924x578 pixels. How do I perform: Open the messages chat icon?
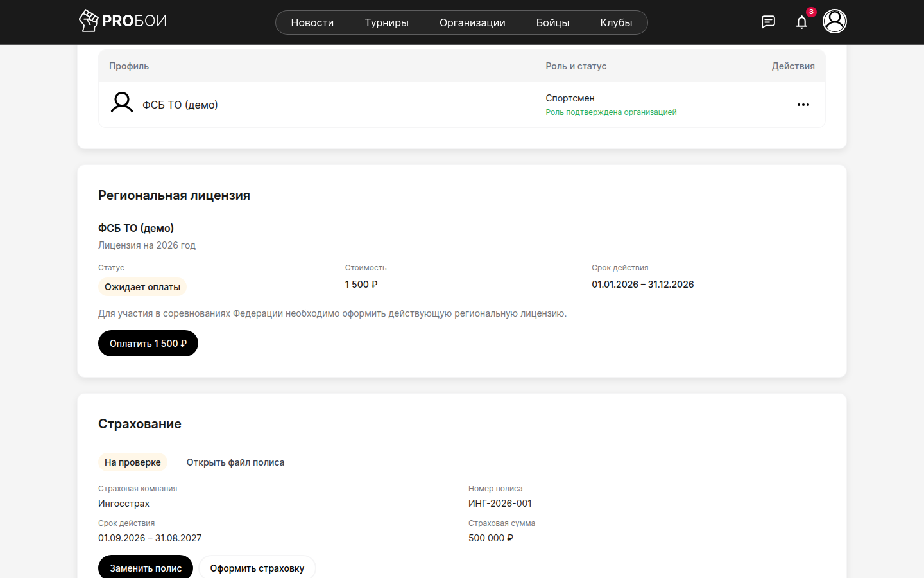768,22
